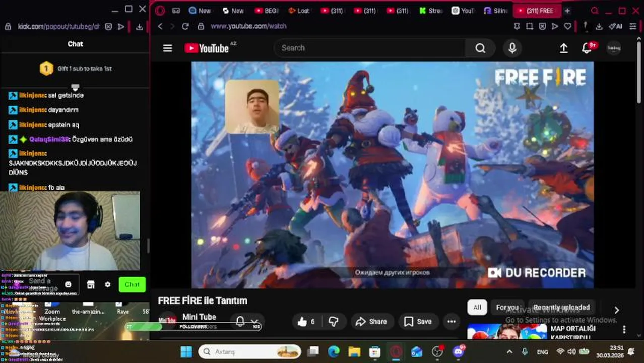644x363 pixels.
Task: Switch to the BEGI YouTube tab
Action: tap(267, 10)
